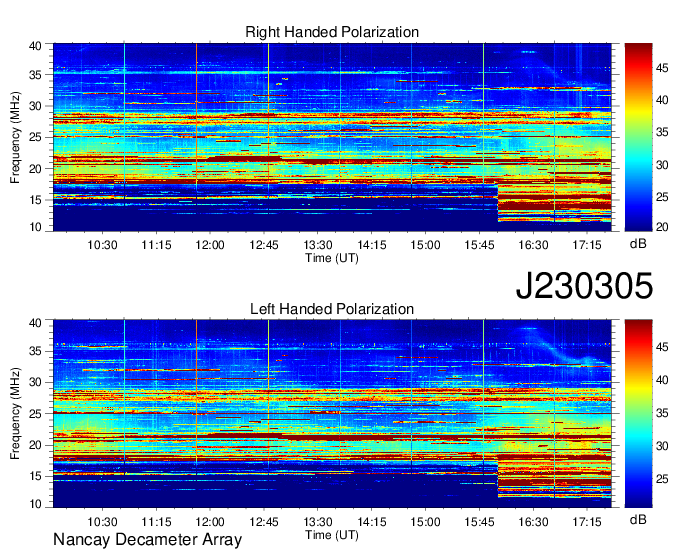Click the 10:30 time tick of left-handed plot
Screen dimensions: 680x552
coord(102,522)
